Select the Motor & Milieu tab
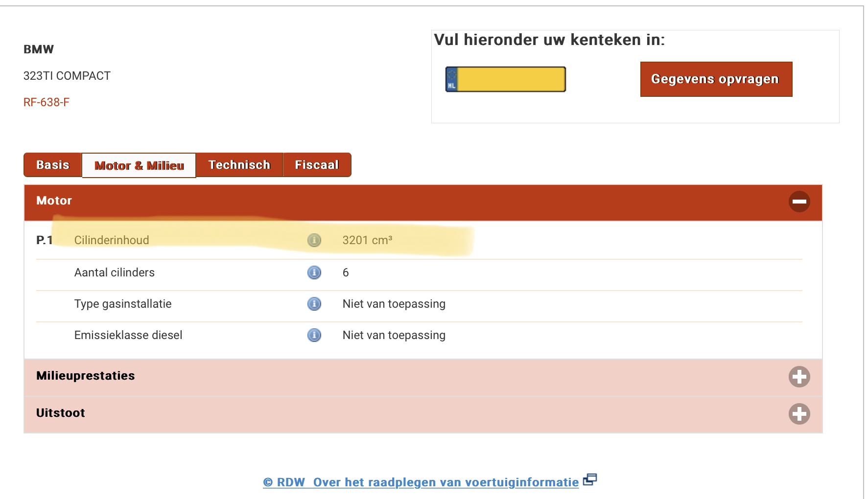The image size is (868, 499). [139, 165]
